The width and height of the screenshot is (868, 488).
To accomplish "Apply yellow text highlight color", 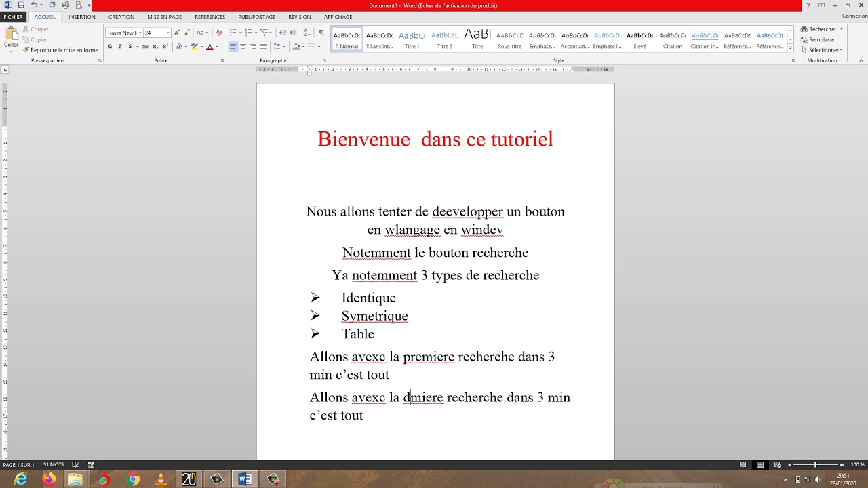I will (194, 47).
